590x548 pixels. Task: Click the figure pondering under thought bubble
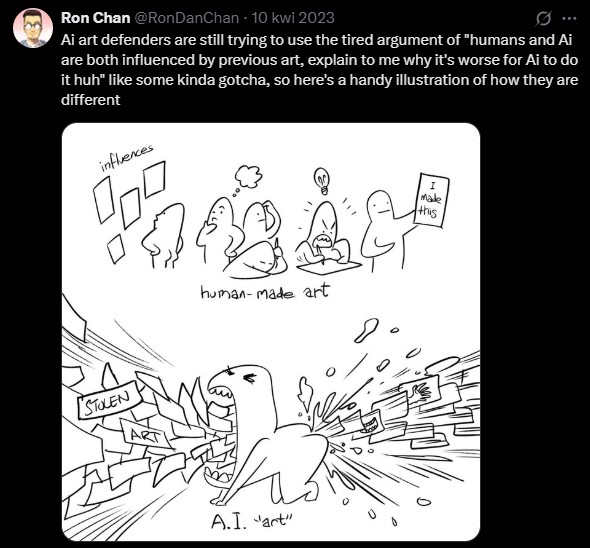click(218, 230)
